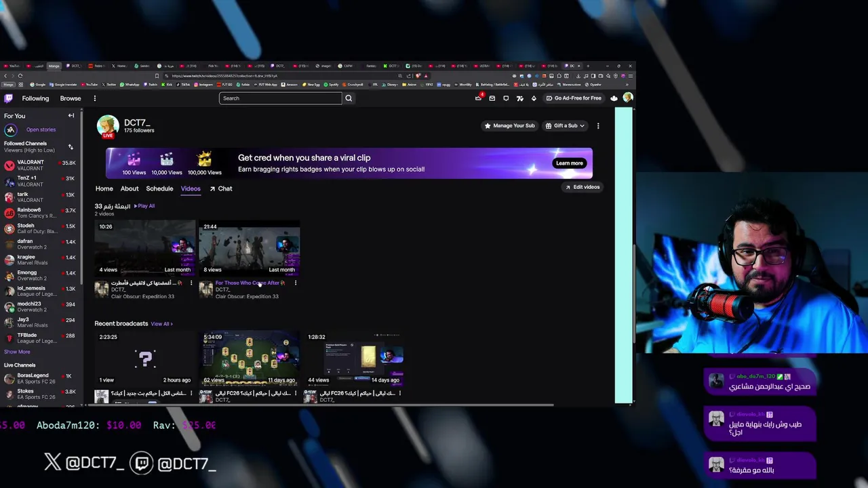Open options for For Those Who Come After video
Screen dimensions: 868x488
click(x=295, y=283)
